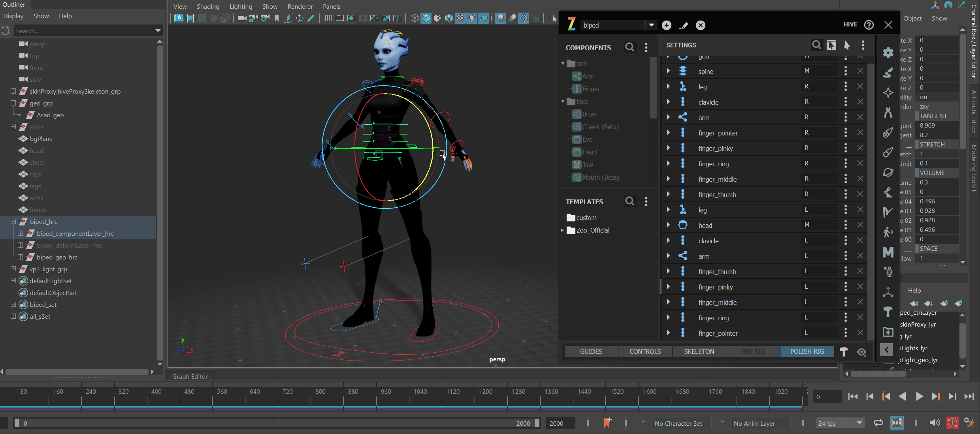Open the No Character Set dropdown
This screenshot has width=980, height=434.
681,423
